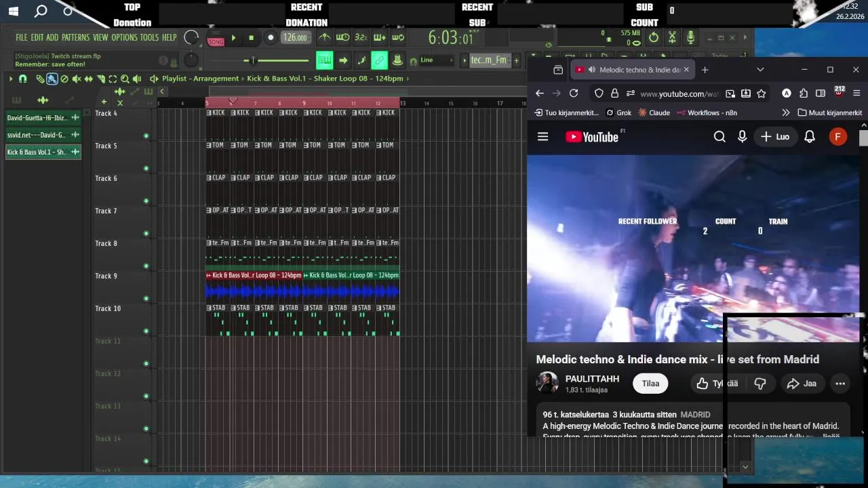Screen dimensions: 868x488
Task: Click the YouTube search icon
Action: tap(719, 137)
